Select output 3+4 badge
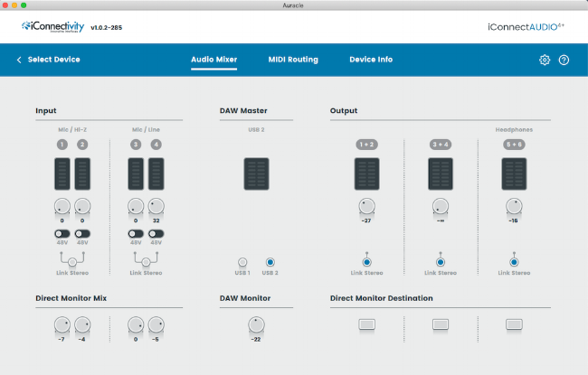The image size is (588, 375). click(x=441, y=145)
